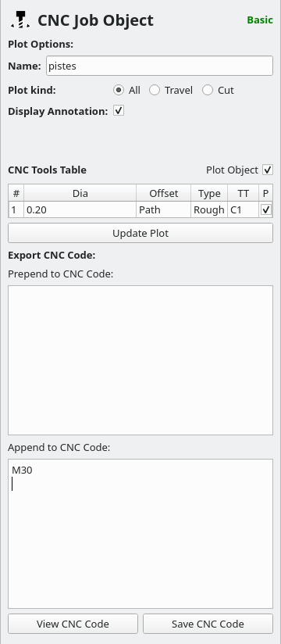Toggle the Display Annotation checkbox
This screenshot has height=644, width=281.
point(119,111)
